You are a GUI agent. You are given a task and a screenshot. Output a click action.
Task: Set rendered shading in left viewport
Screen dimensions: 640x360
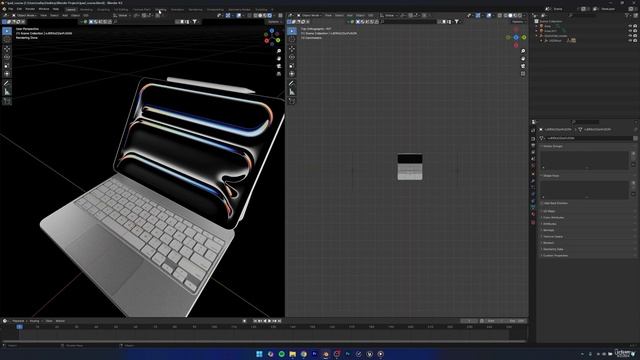tap(270, 16)
